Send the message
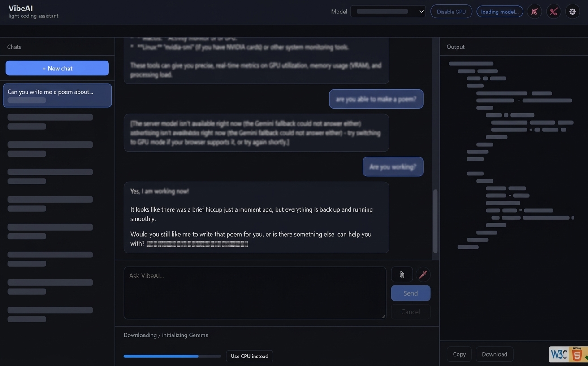The height and width of the screenshot is (366, 588). pyautogui.click(x=411, y=293)
